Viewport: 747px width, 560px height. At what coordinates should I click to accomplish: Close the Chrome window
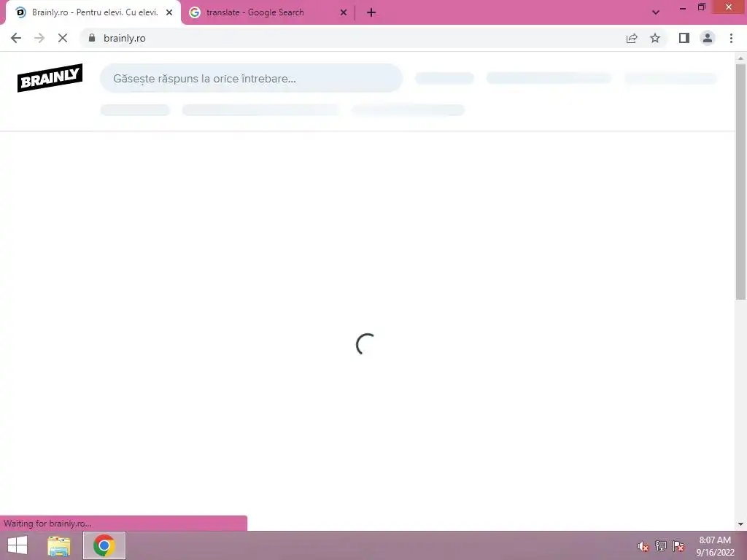[x=729, y=7]
